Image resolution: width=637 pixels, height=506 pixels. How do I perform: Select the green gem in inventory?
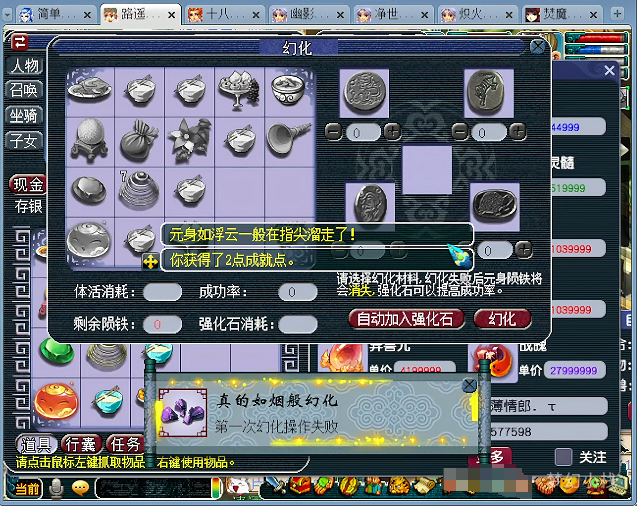pyautogui.click(x=57, y=352)
